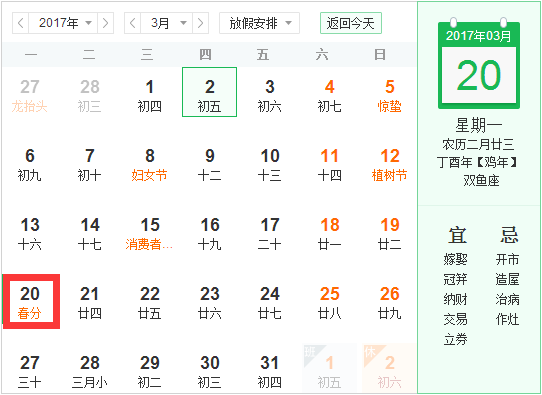Viewport: 542px width, 395px height.
Task: Select March 17 二十
Action: (270, 233)
